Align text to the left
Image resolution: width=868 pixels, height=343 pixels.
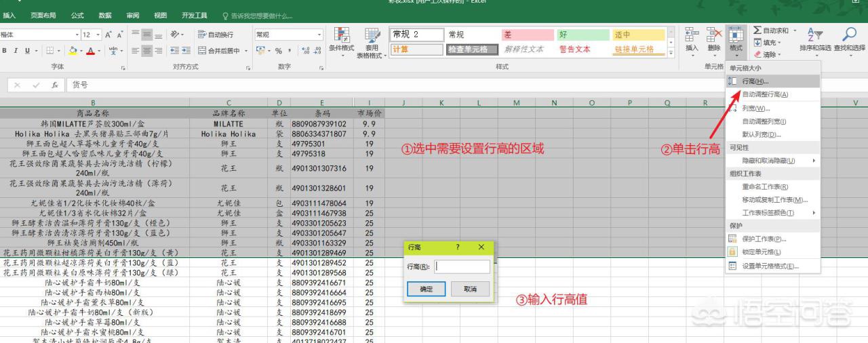point(136,51)
